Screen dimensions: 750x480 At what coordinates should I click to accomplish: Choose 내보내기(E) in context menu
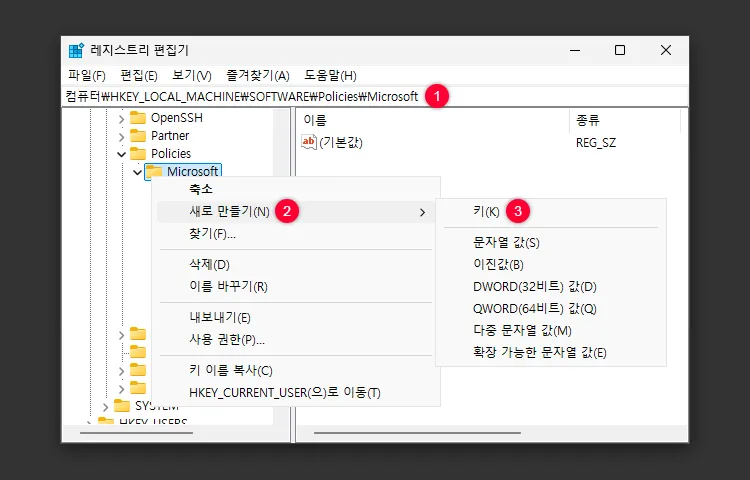coord(296,317)
